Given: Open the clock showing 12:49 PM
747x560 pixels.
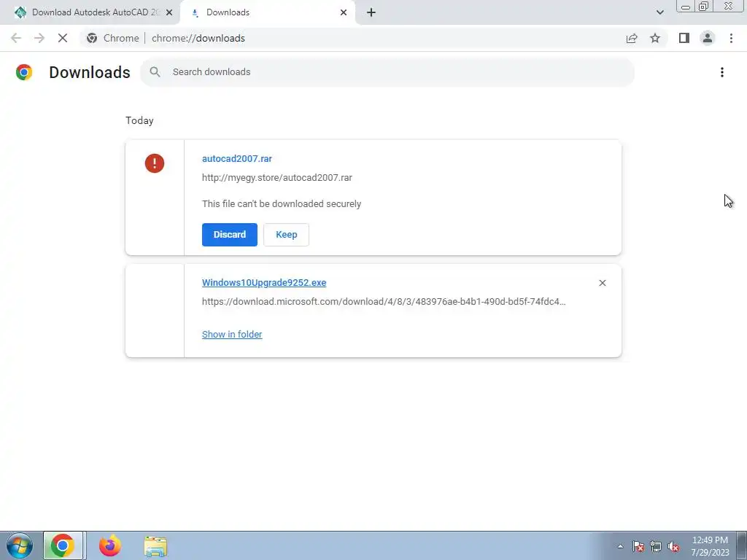Looking at the screenshot, I should pyautogui.click(x=710, y=546).
